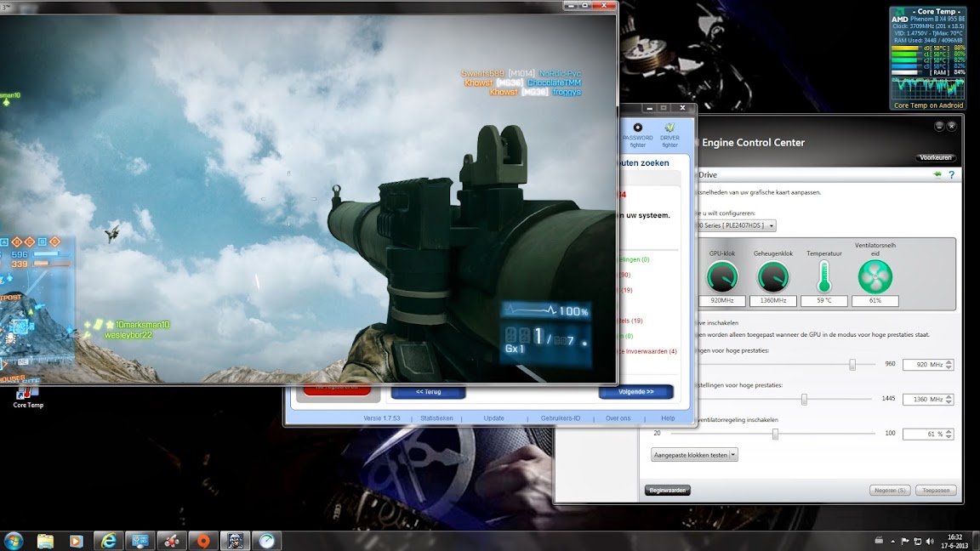Image resolution: width=980 pixels, height=551 pixels.
Task: Click the 59 °C temperature value
Action: (x=823, y=300)
